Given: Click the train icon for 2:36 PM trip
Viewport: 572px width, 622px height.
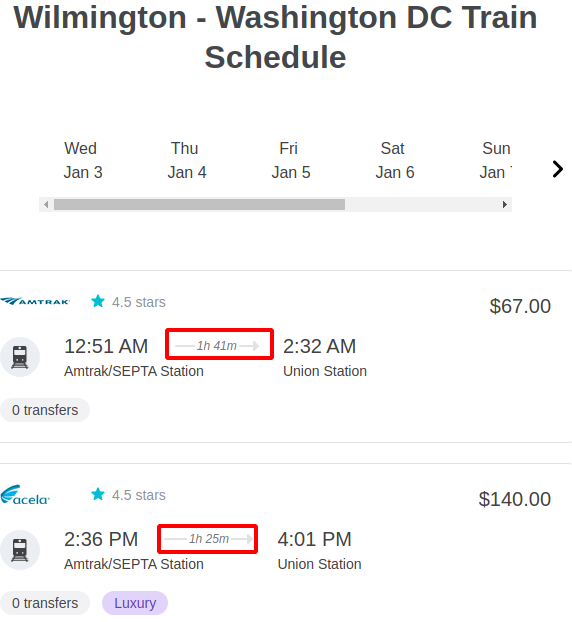Looking at the screenshot, I should (20, 550).
